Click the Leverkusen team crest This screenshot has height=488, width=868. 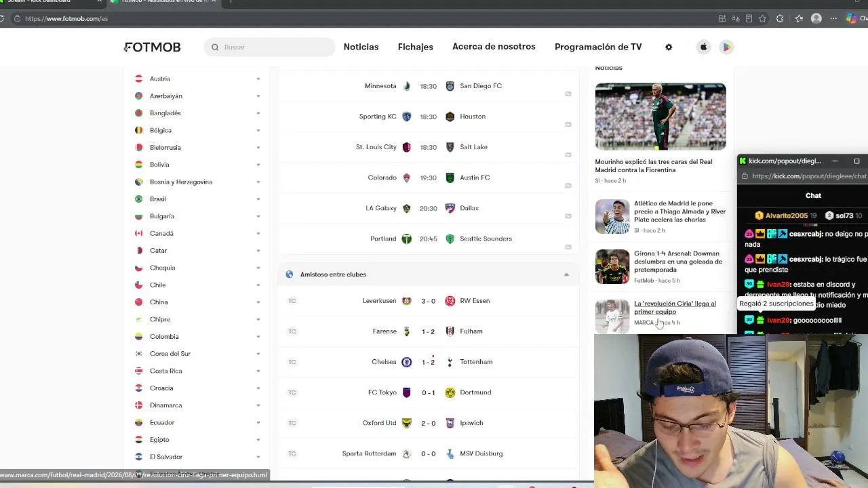pos(407,301)
